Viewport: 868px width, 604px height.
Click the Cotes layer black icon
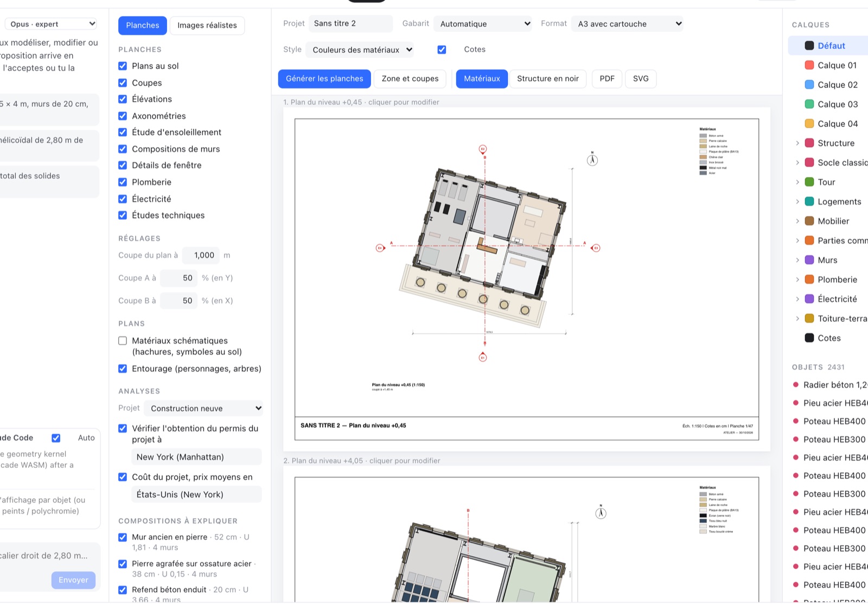[x=809, y=338]
